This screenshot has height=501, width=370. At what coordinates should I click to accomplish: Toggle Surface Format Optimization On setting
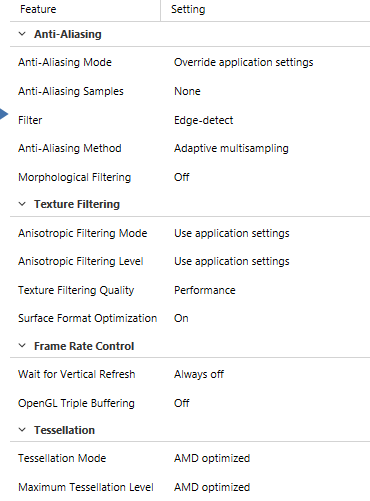coord(181,318)
